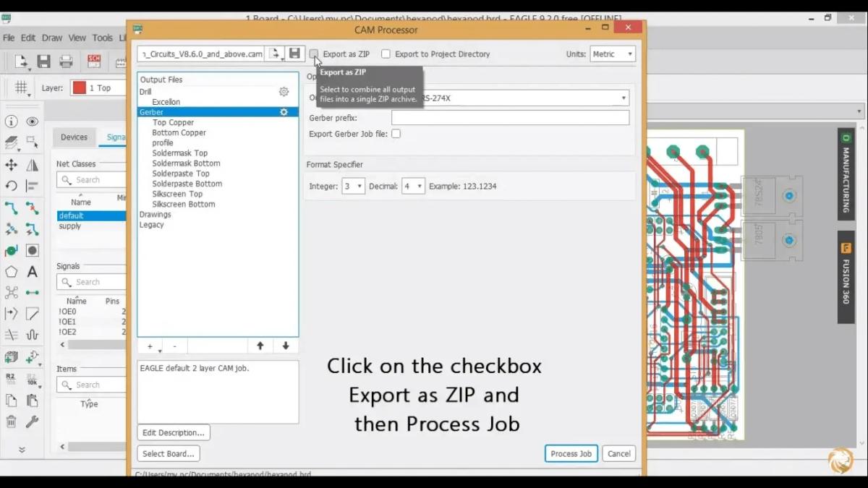Open Gerber settings gear icon
Viewport: 868px width, 488px height.
click(284, 112)
